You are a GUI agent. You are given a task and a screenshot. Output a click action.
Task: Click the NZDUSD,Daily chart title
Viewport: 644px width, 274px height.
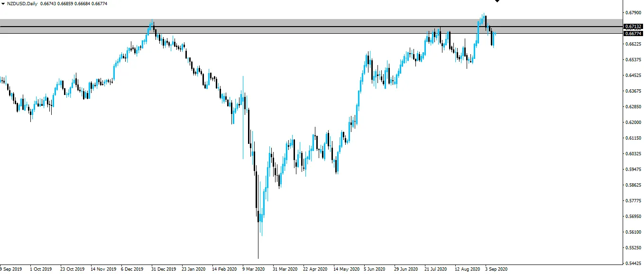click(22, 3)
